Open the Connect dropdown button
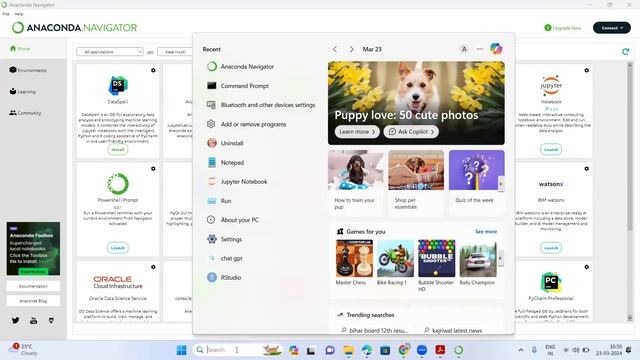 tap(611, 28)
